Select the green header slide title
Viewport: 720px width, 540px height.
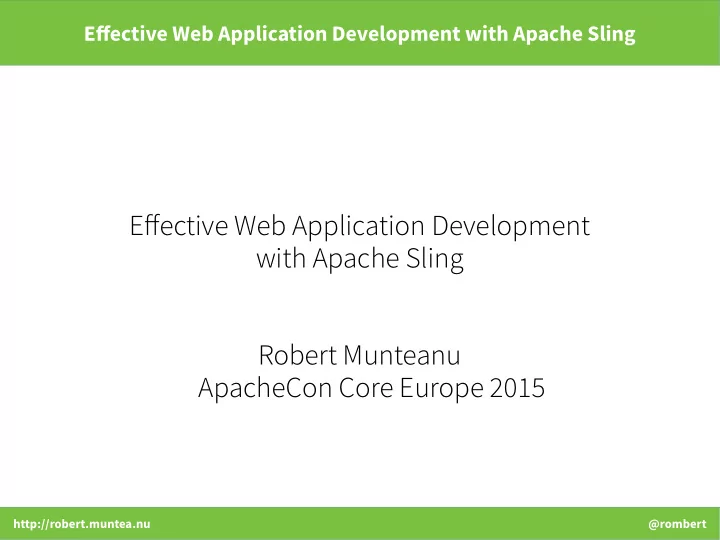pos(360,34)
